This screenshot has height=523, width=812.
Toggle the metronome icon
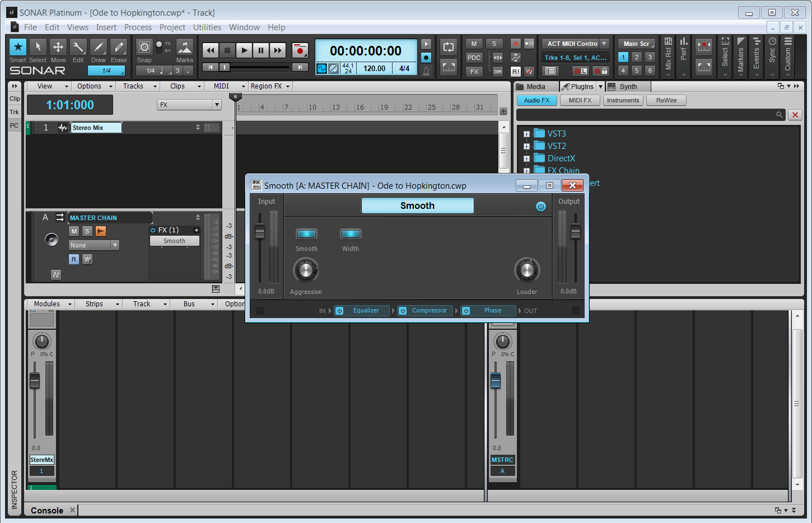pos(426,71)
